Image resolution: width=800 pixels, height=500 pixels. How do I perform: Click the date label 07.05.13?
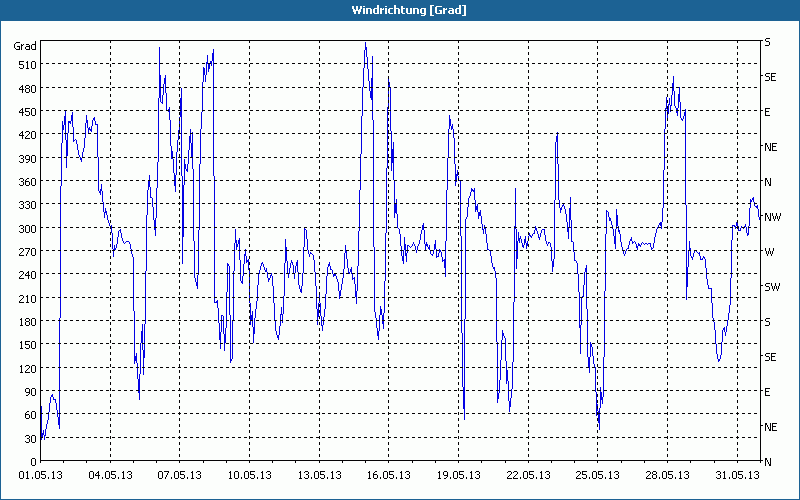pyautogui.click(x=180, y=476)
